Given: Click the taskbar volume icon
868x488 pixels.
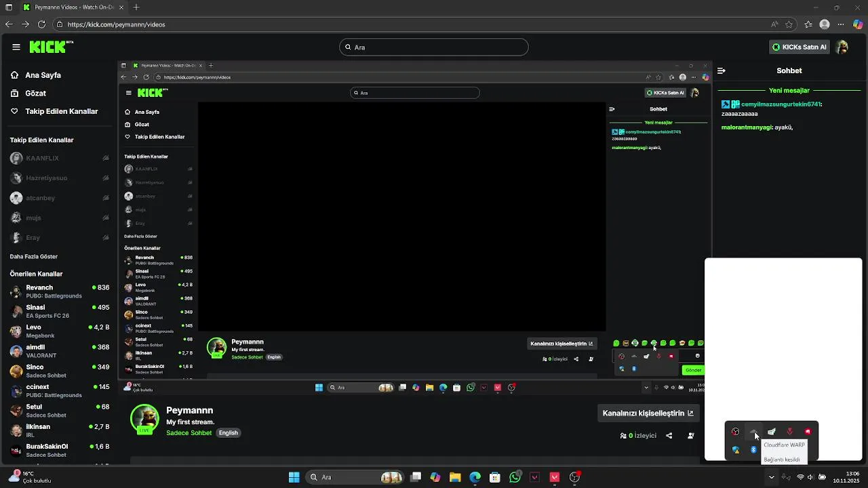Looking at the screenshot, I should 811,477.
